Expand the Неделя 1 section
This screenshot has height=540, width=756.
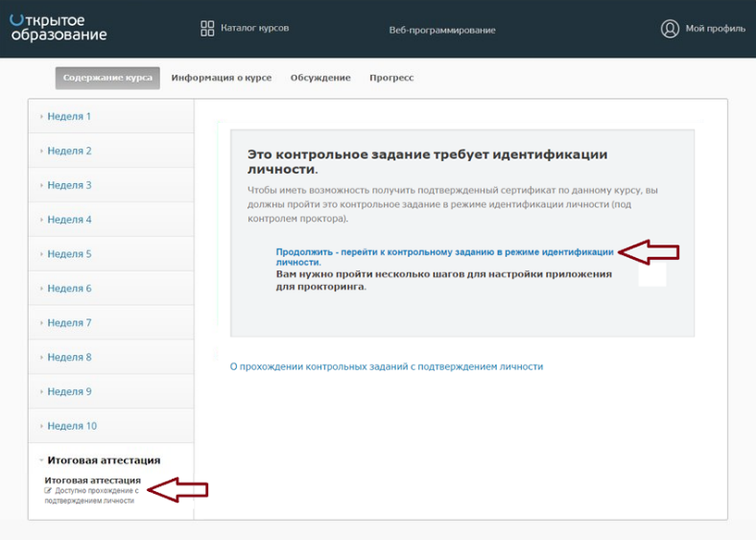coord(111,116)
